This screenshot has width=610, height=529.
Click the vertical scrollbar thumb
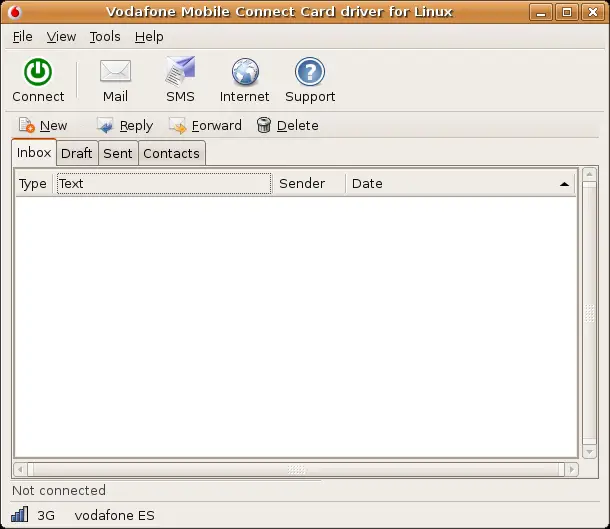(x=589, y=313)
